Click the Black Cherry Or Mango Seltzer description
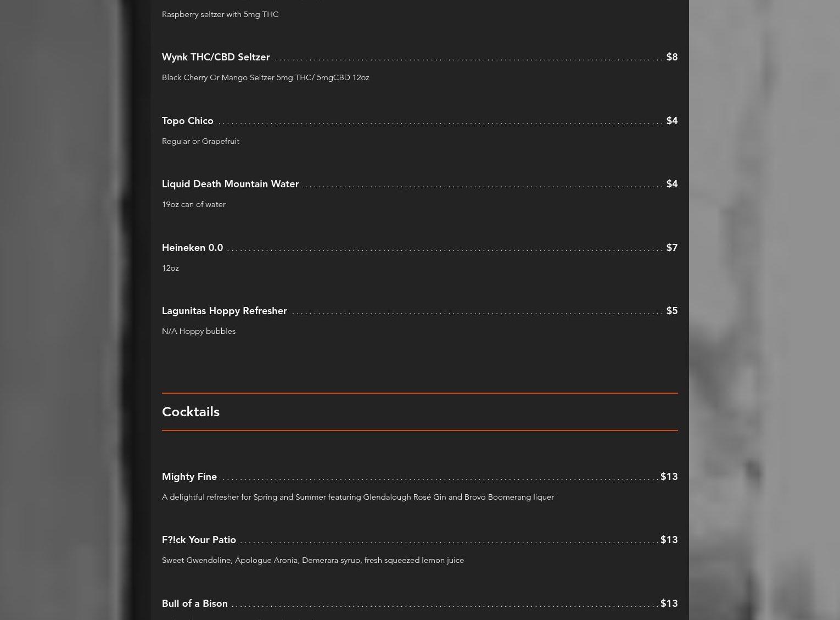Screen dimensions: 840x620 coord(266,77)
